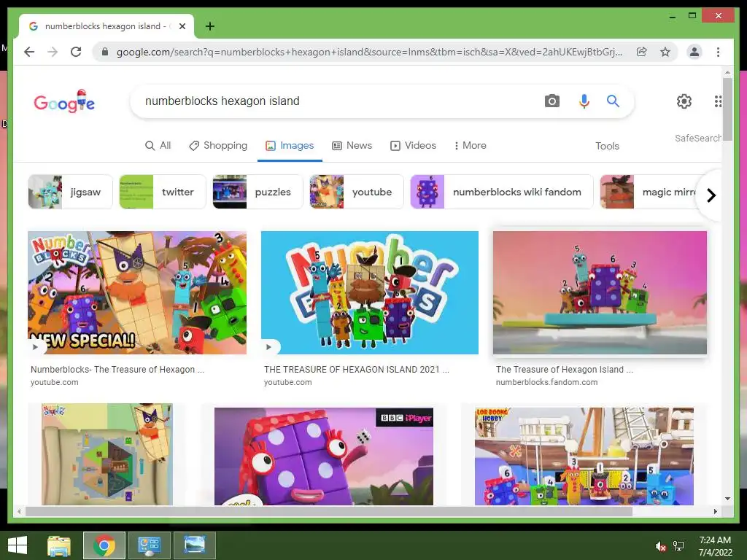Switch to the Videos tab

tap(413, 146)
